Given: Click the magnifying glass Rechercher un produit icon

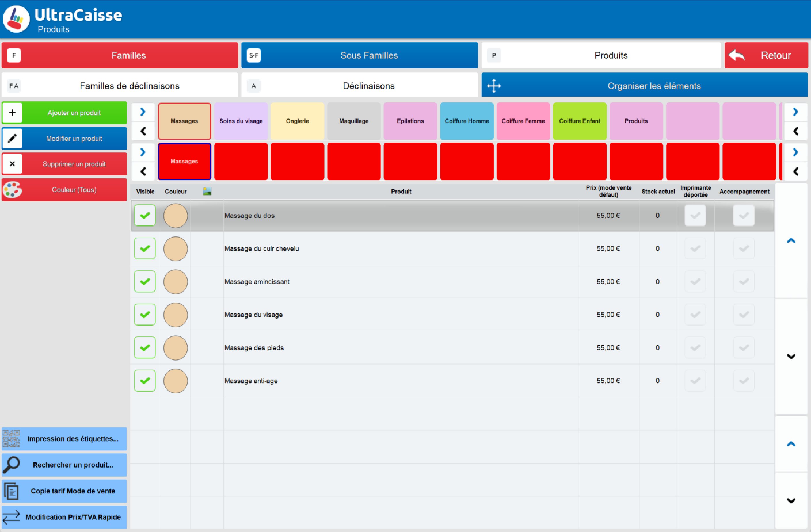Looking at the screenshot, I should coord(12,464).
